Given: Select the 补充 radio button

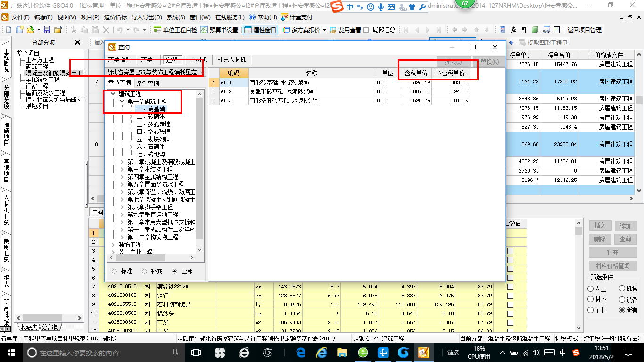Looking at the screenshot, I should [144, 271].
